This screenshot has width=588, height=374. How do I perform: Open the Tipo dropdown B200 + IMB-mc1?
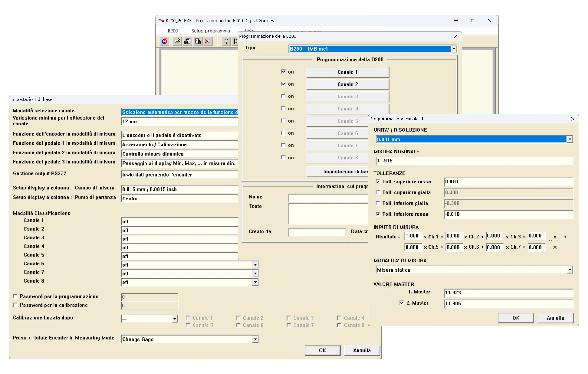(454, 49)
